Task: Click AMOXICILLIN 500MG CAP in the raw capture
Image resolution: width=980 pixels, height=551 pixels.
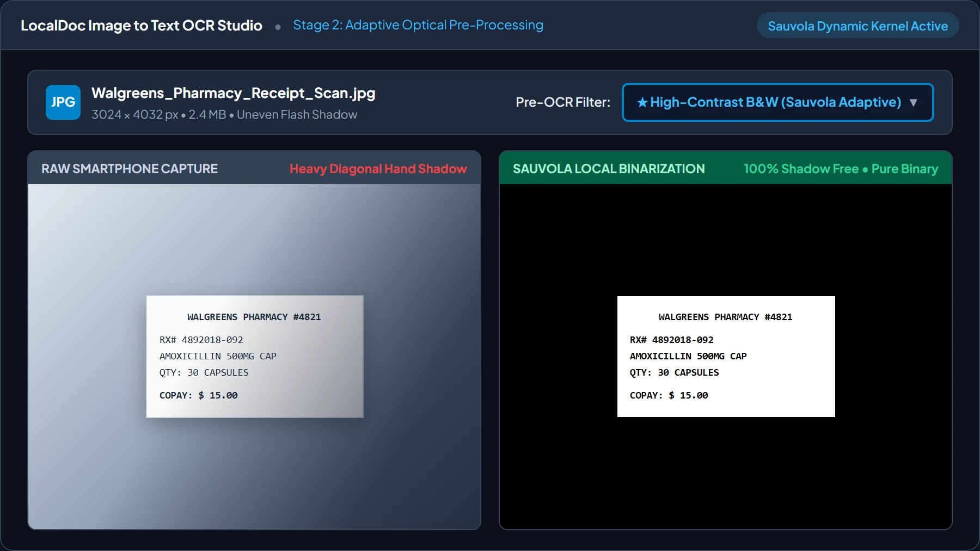Action: coord(218,356)
